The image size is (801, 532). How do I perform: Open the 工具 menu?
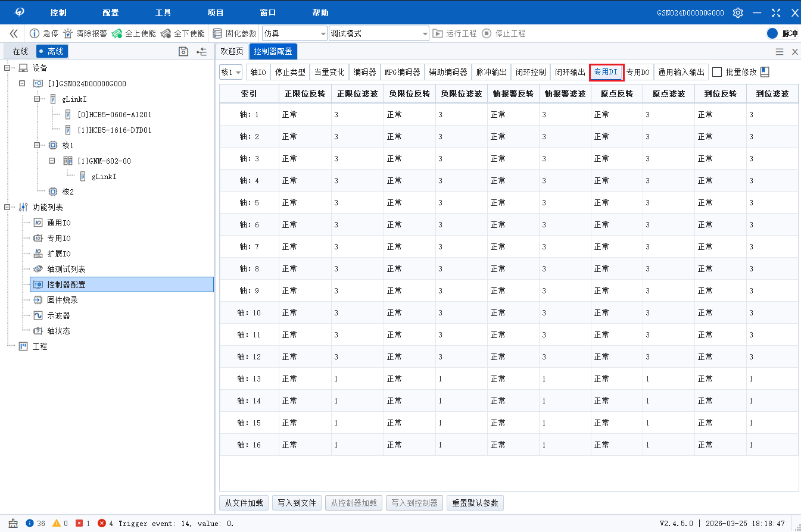[163, 12]
